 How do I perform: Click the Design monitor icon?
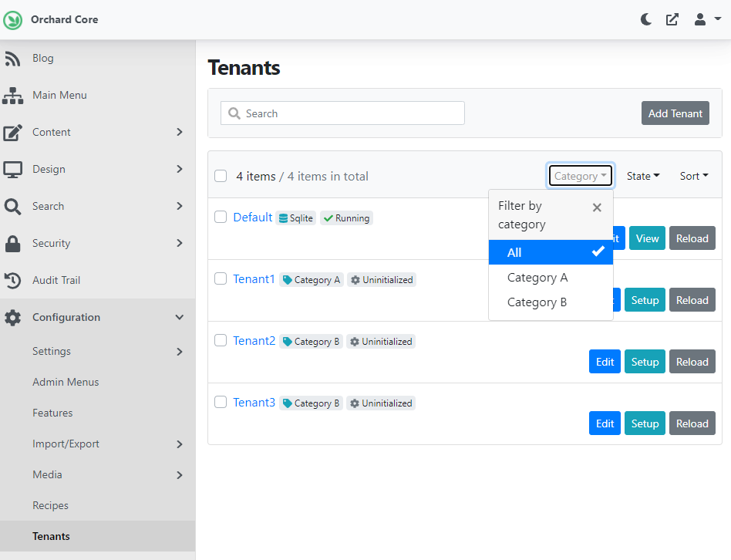[12, 170]
